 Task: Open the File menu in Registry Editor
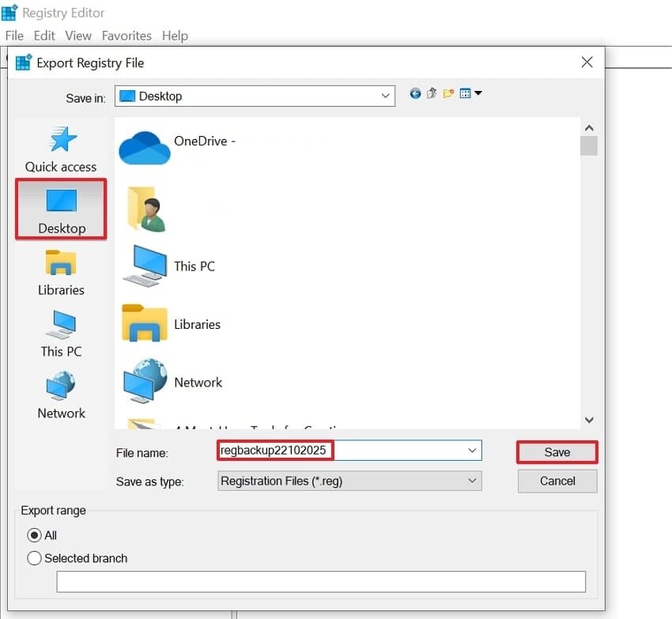click(x=14, y=36)
